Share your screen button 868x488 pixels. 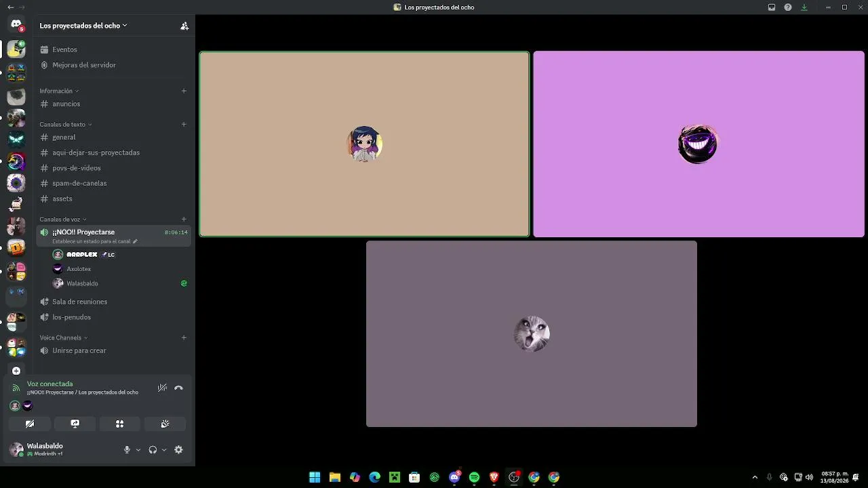75,424
